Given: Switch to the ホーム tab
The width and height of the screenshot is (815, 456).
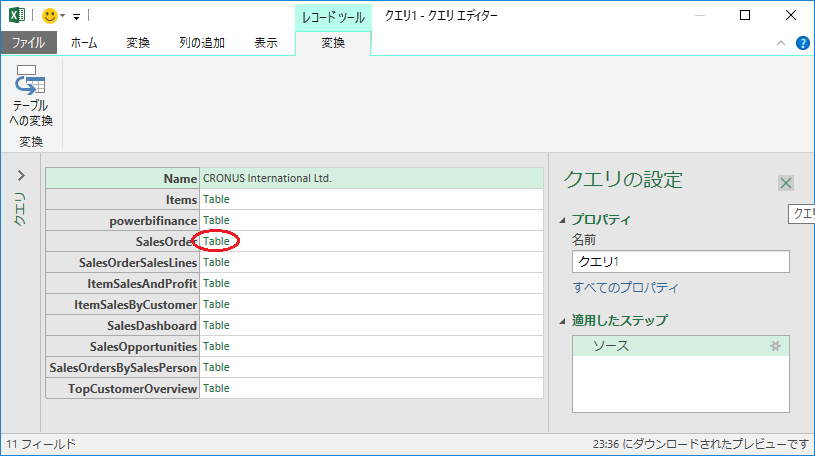Looking at the screenshot, I should pyautogui.click(x=84, y=43).
